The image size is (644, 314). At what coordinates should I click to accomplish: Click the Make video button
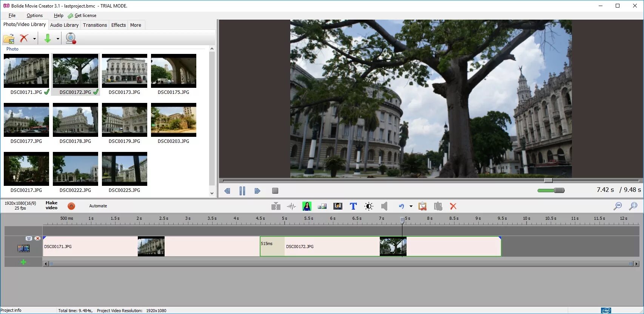51,205
